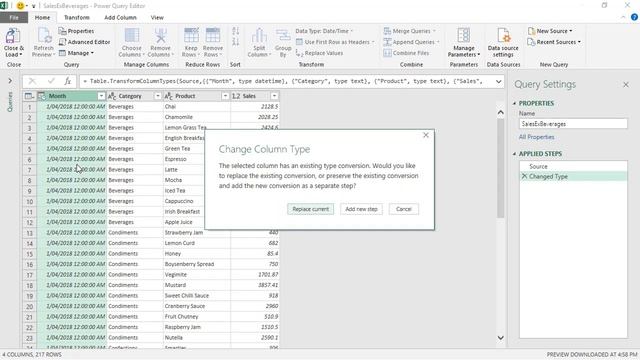Click the Combine Files icon
The height and width of the screenshot is (360, 640).
387,53
